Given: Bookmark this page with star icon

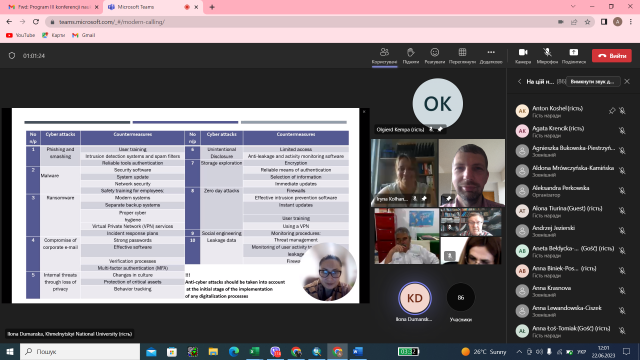Looking at the screenshot, I should [587, 22].
